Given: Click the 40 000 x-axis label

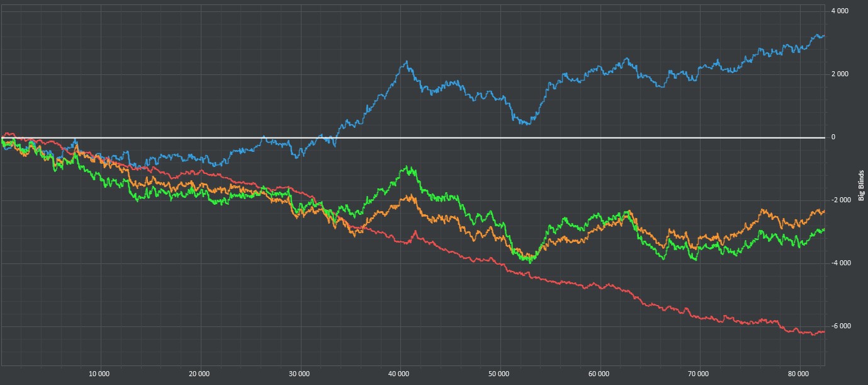Looking at the screenshot, I should (x=400, y=373).
